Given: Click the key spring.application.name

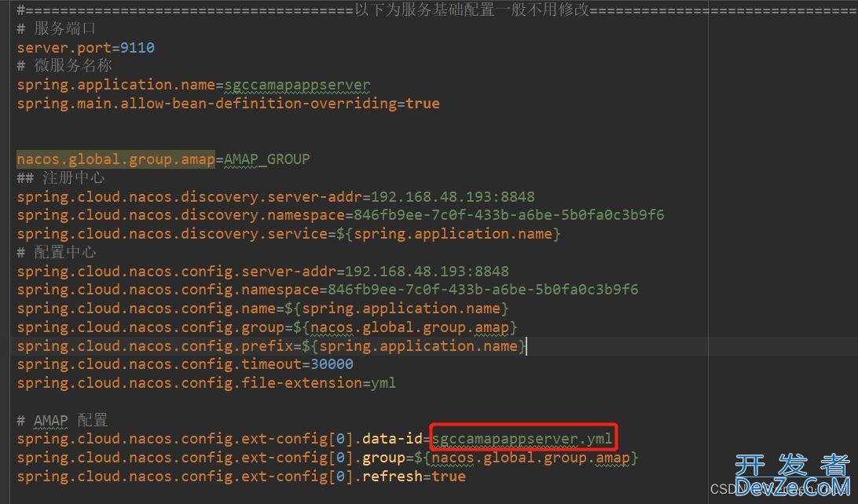Looking at the screenshot, I should click(116, 86).
